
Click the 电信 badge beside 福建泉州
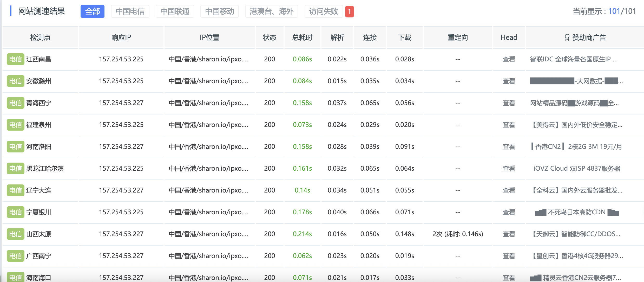15,125
